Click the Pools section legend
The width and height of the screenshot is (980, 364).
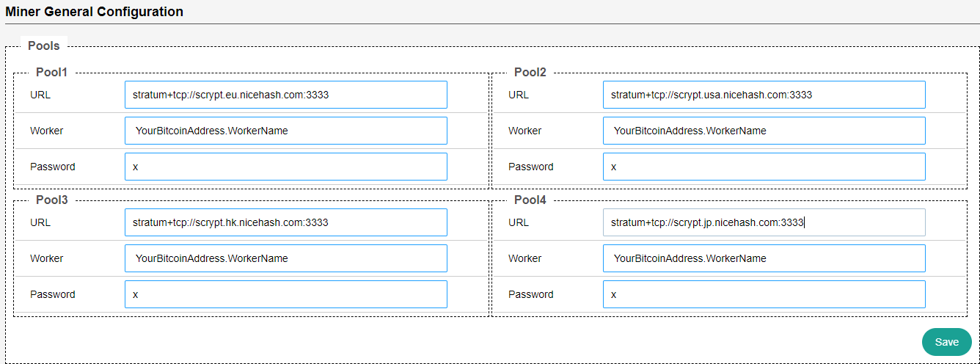click(x=43, y=45)
